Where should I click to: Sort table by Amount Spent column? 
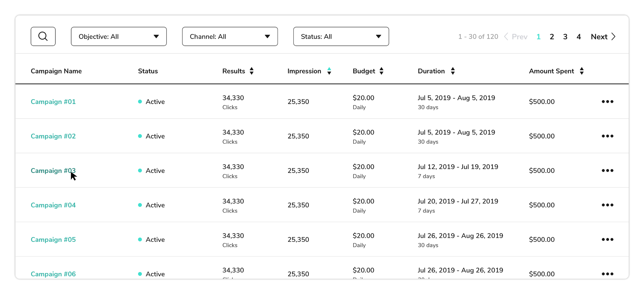[x=582, y=71]
